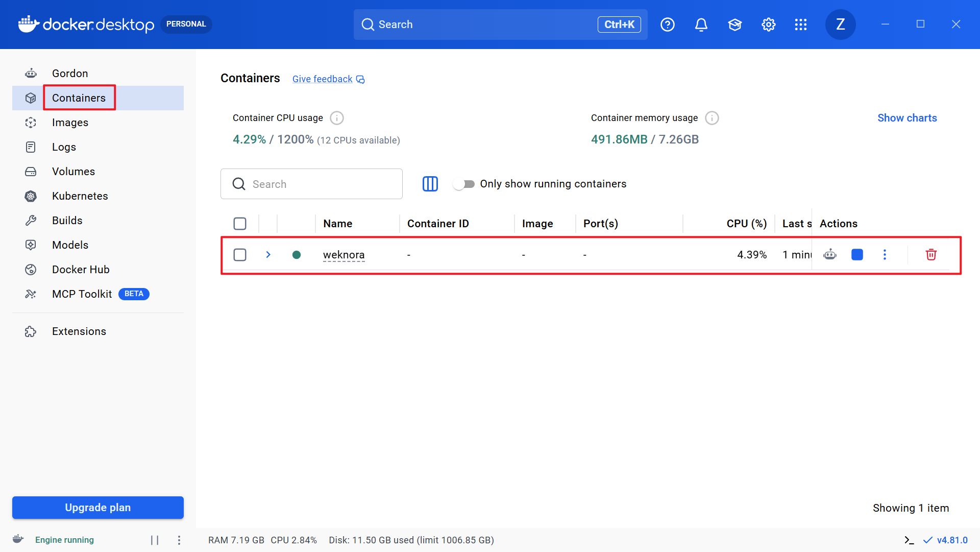The image size is (980, 552).
Task: Open Docker Desktop settings gear
Action: [x=768, y=25]
